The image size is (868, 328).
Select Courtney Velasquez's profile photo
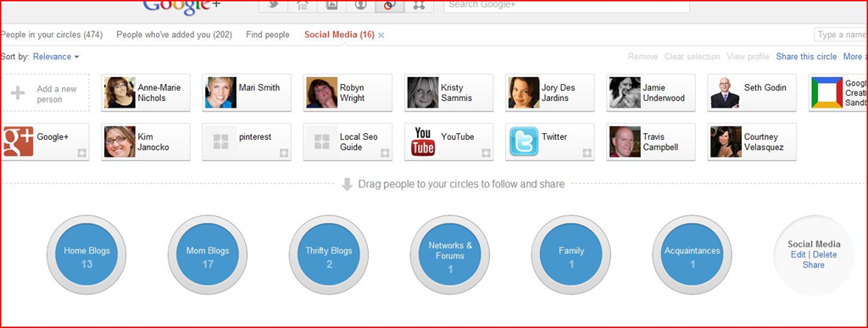tap(726, 142)
